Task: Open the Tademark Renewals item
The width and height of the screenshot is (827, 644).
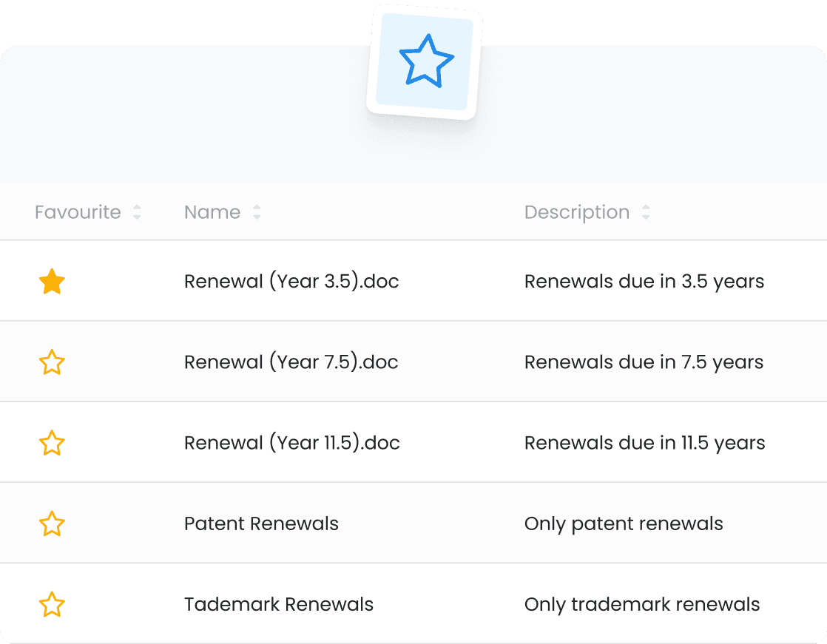Action: pos(278,604)
